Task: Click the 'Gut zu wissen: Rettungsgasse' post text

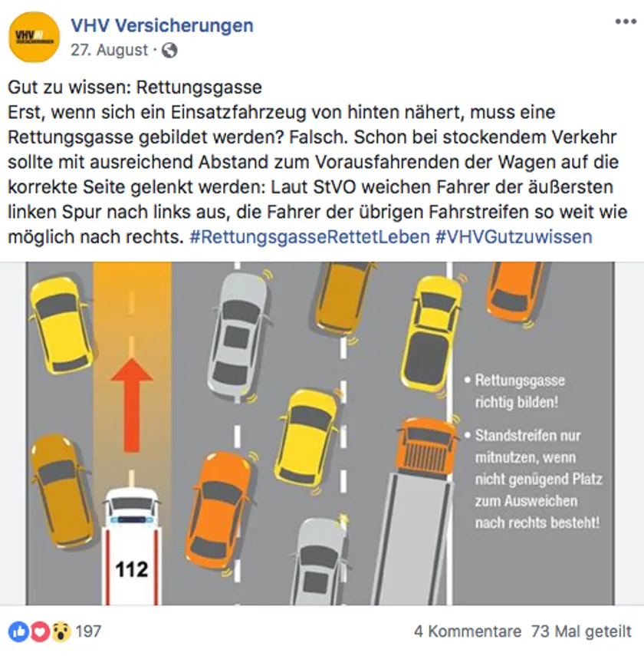Action: tap(135, 87)
